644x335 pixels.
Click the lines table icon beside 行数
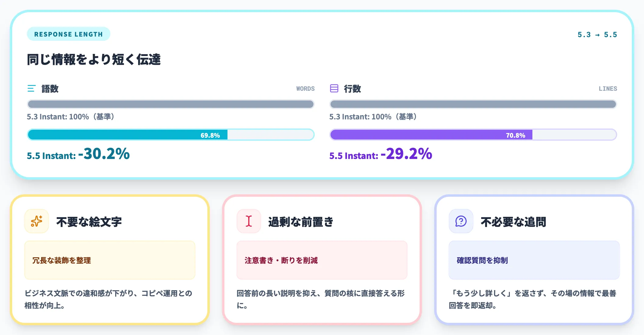334,88
